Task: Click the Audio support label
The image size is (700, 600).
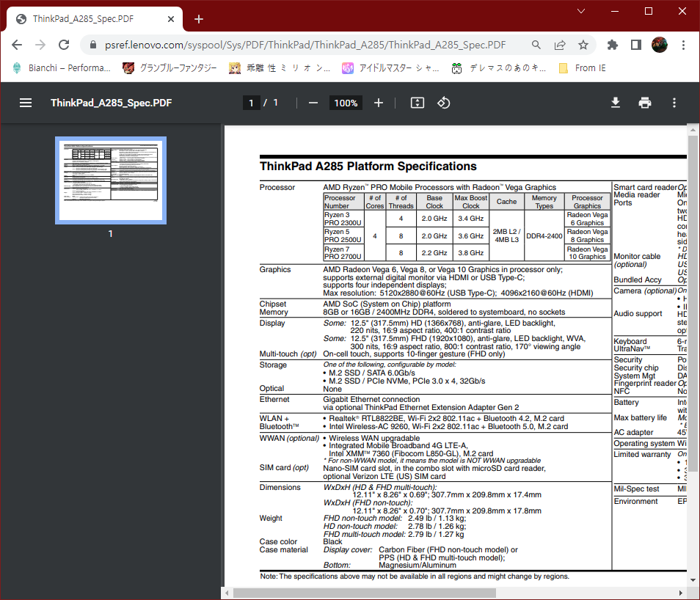Action: point(638,314)
